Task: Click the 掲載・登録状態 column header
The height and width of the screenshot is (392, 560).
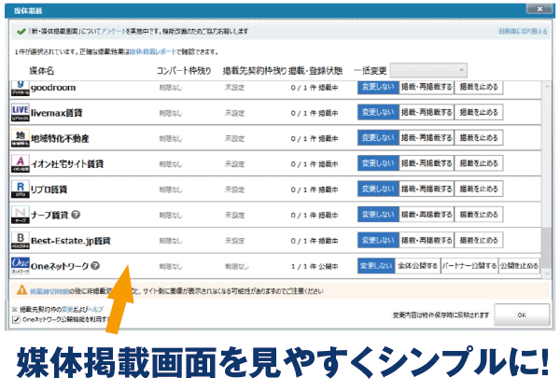Action: 315,71
